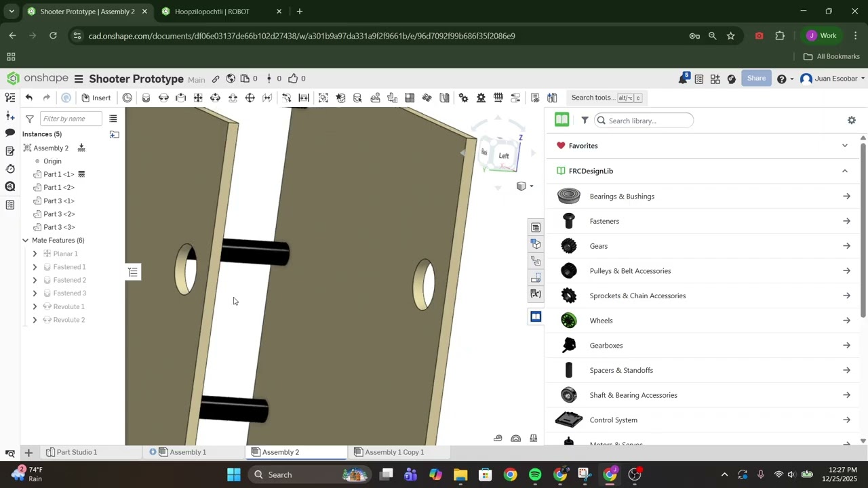Toggle the green library book panel
This screenshot has width=868, height=488.
click(561, 121)
